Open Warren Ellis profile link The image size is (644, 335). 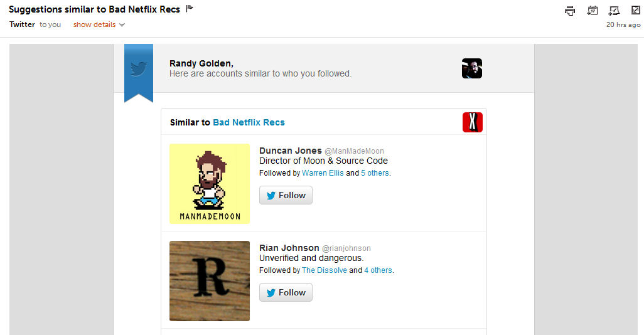click(323, 173)
